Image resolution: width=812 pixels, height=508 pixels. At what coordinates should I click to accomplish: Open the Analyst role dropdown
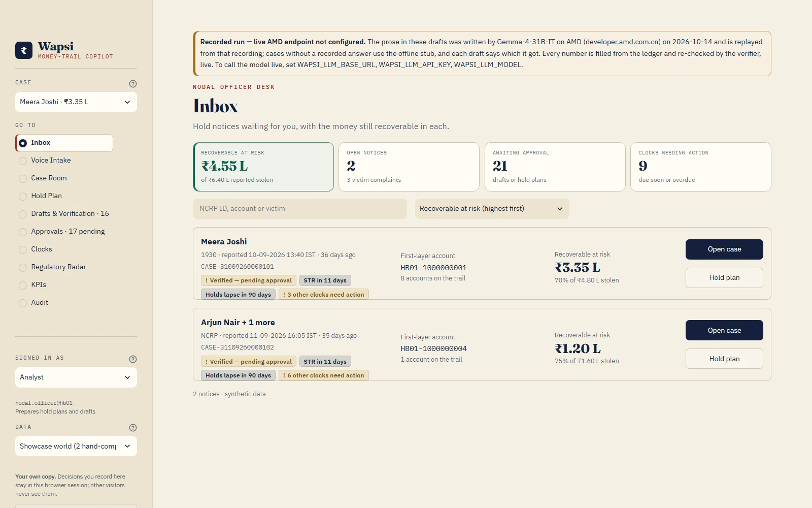[76, 377]
